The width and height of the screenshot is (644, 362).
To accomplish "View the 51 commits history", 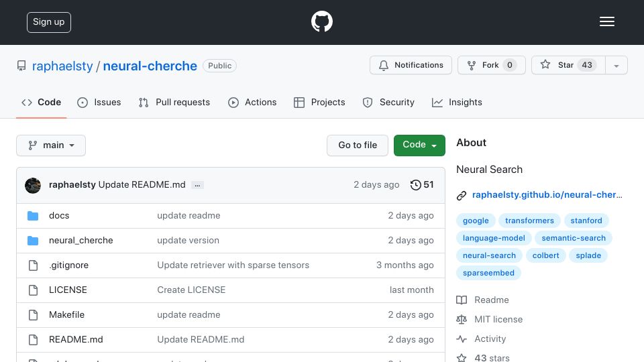I will 422,185.
